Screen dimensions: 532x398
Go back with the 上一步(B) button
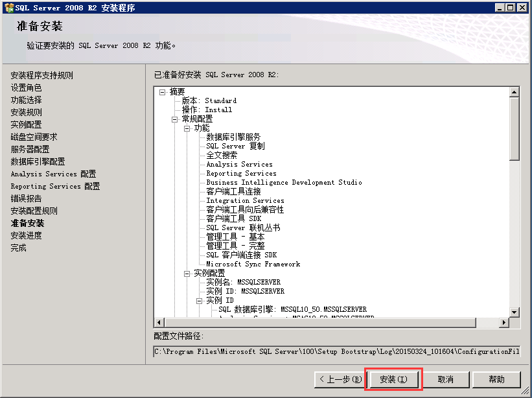341,379
